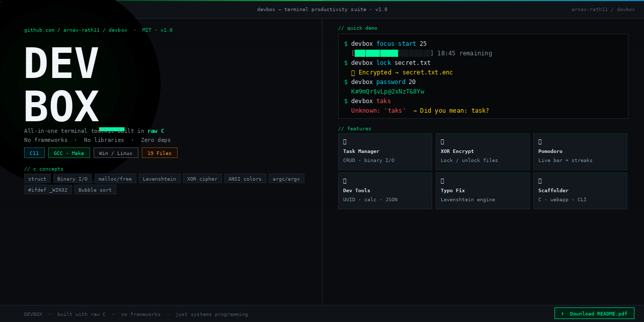Click the '// quick demo' section label
The height and width of the screenshot is (322, 644).
[x=358, y=28]
